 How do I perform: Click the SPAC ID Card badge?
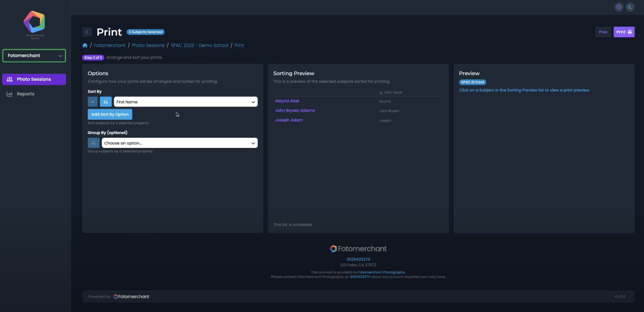[472, 82]
